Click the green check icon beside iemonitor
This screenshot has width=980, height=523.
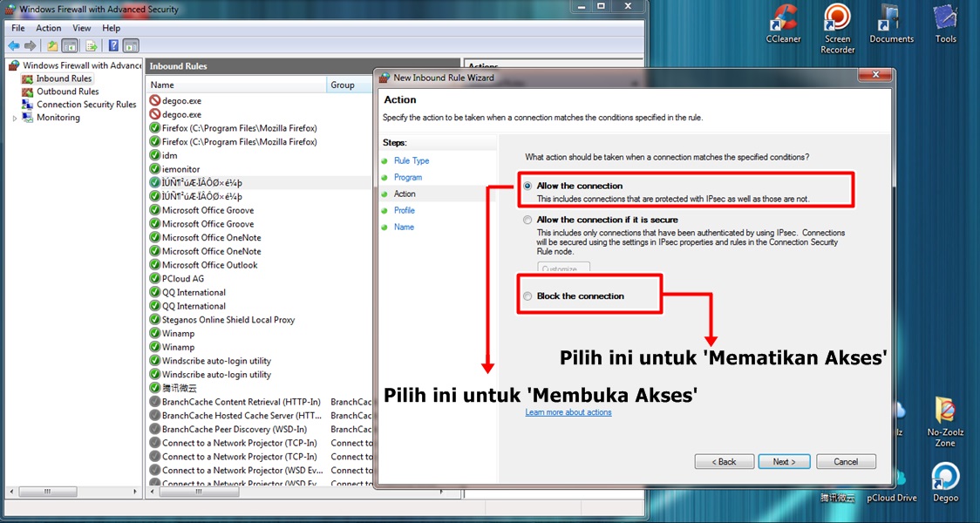(155, 169)
